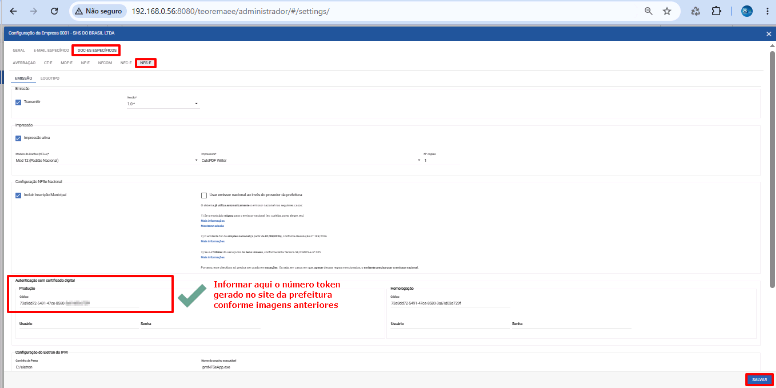
Task: Switch to the MDF-E tab
Action: (x=67, y=63)
